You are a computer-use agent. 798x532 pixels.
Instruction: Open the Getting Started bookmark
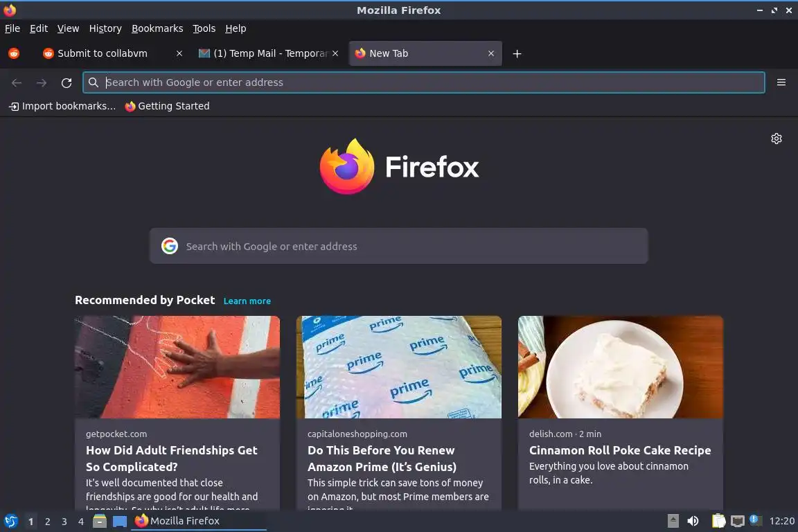tap(167, 106)
